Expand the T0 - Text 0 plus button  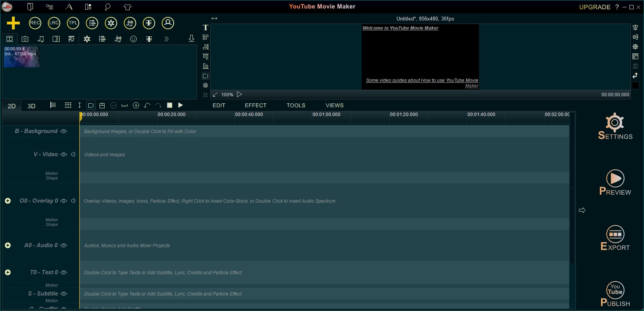[x=8, y=272]
